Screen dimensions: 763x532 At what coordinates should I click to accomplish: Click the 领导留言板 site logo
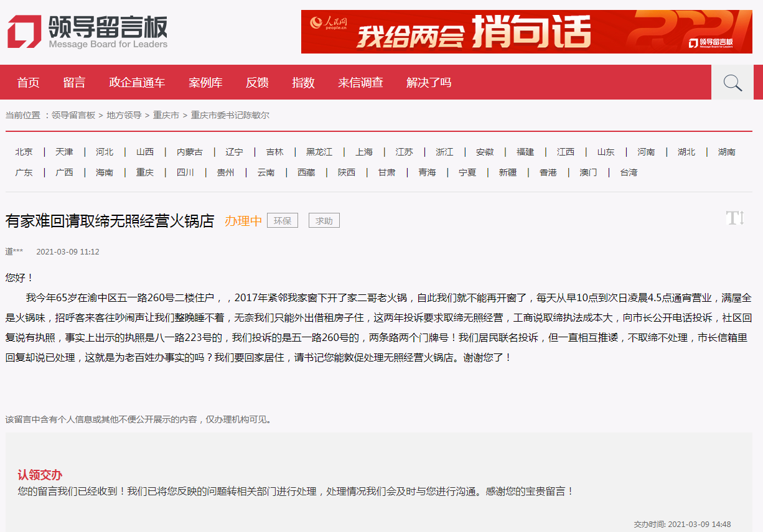click(87, 32)
